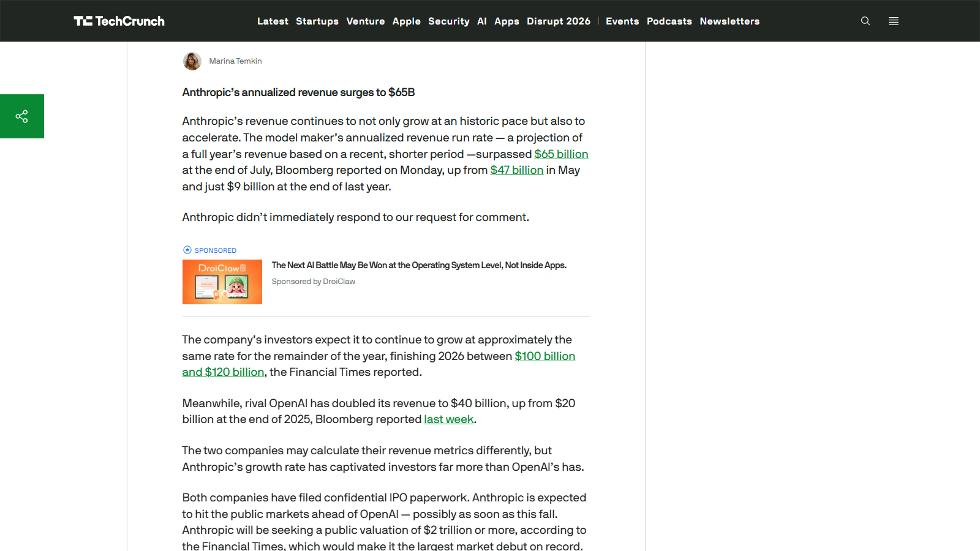Click the sentence 'Anthropic didn't immediately respond'
This screenshot has width=980, height=551.
[356, 217]
